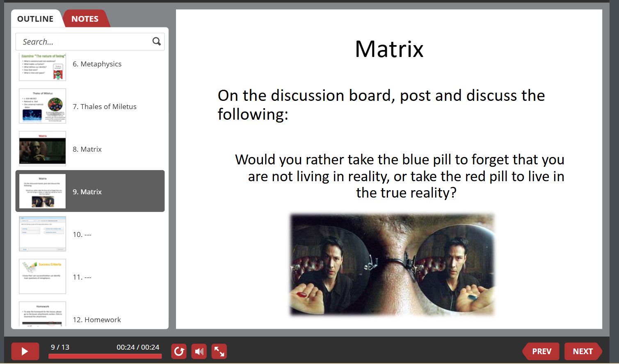Click the Thales of Miletus thumbnail
Image resolution: width=619 pixels, height=364 pixels.
tap(42, 106)
